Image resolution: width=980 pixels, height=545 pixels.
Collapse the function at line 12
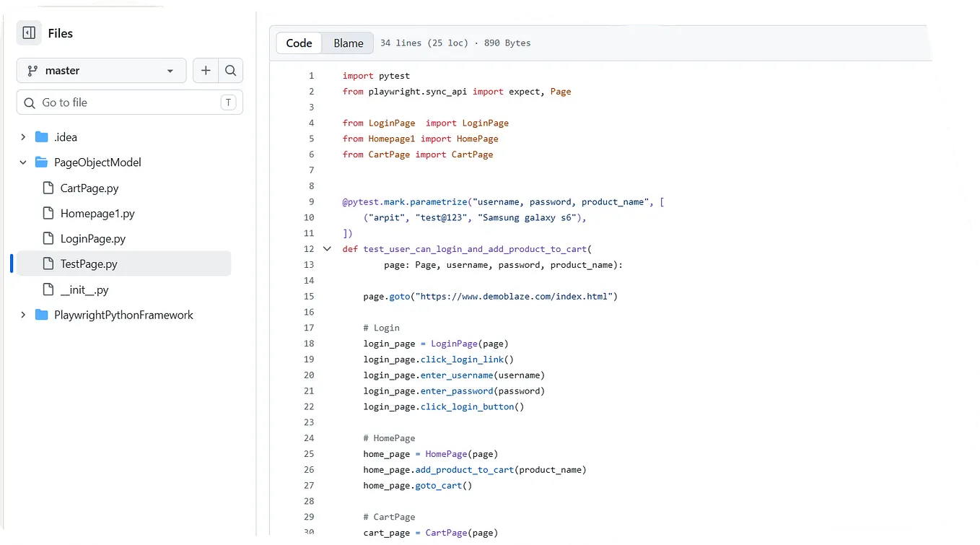327,249
